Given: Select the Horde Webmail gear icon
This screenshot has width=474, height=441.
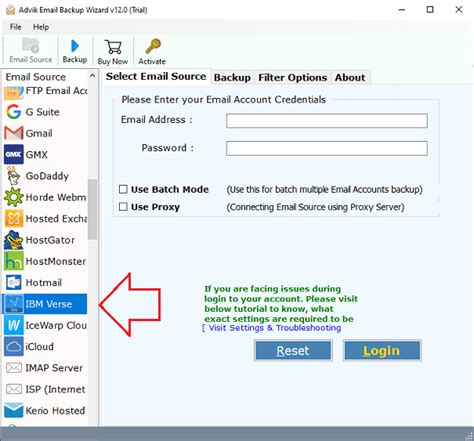Looking at the screenshot, I should coord(14,197).
